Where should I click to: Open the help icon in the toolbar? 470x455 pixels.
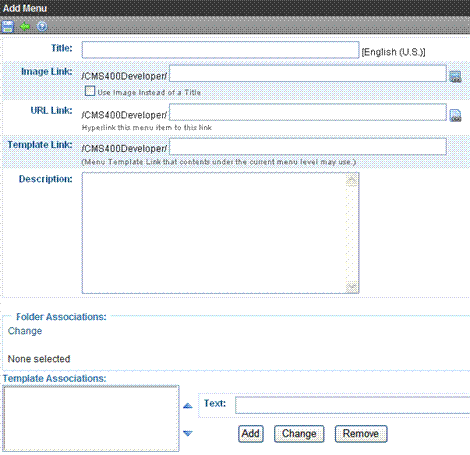coord(42,26)
